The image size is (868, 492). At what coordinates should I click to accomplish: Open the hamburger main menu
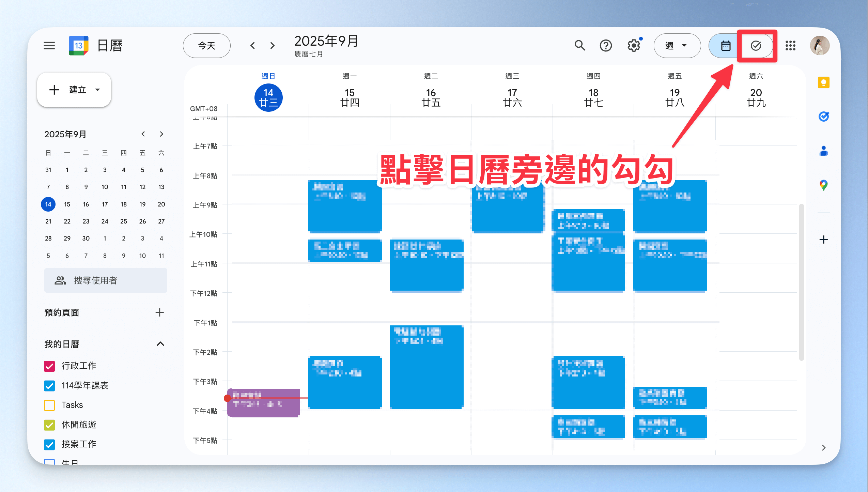click(x=49, y=45)
